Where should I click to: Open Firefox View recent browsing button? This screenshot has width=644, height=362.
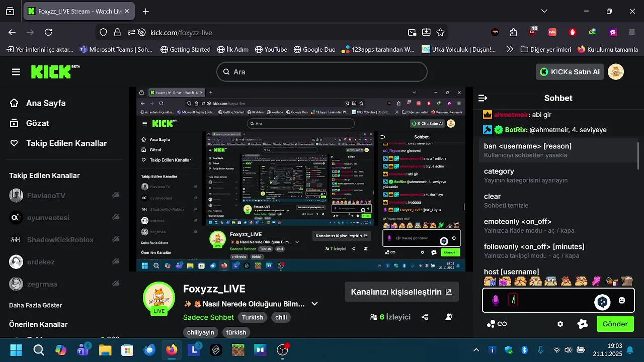(x=10, y=11)
